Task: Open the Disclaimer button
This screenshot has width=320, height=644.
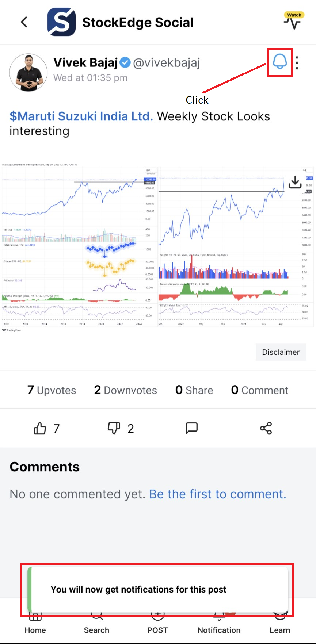Action: tap(281, 352)
